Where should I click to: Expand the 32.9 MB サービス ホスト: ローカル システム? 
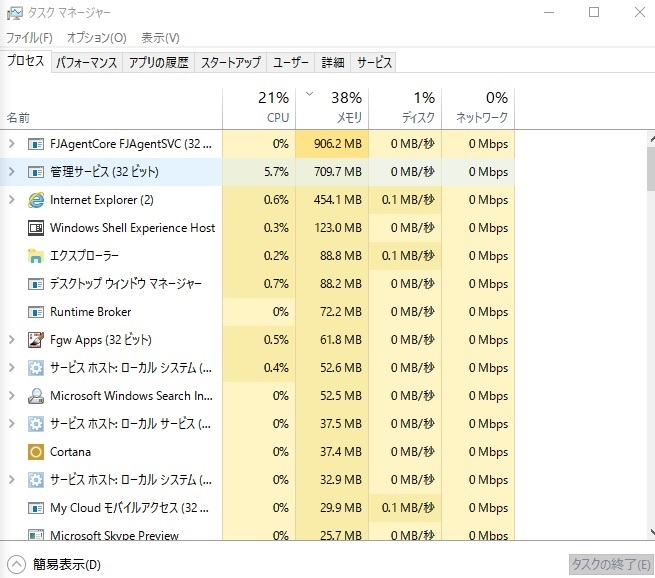12,480
